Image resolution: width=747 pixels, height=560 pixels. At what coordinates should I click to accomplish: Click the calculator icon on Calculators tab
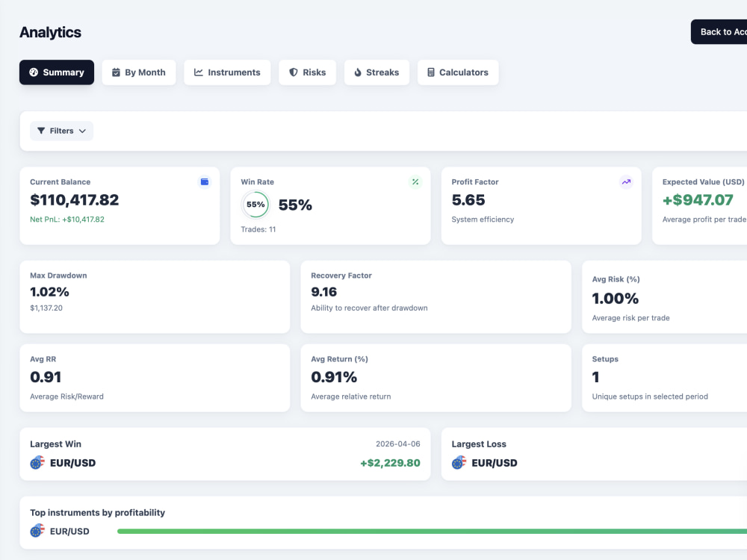pyautogui.click(x=431, y=72)
